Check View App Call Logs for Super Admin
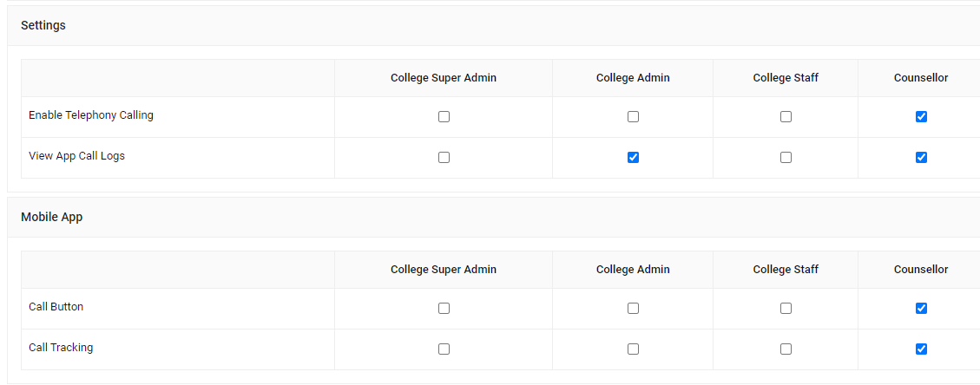The width and height of the screenshot is (980, 385). (x=444, y=157)
